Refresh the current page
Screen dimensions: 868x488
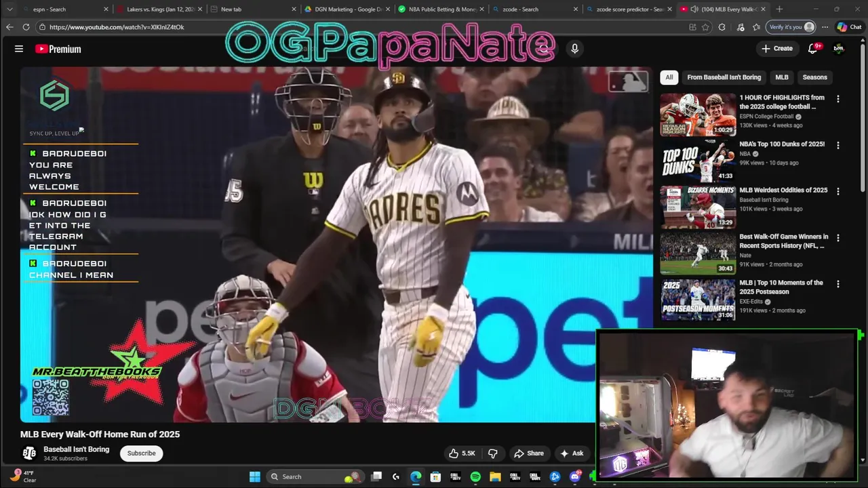click(26, 27)
